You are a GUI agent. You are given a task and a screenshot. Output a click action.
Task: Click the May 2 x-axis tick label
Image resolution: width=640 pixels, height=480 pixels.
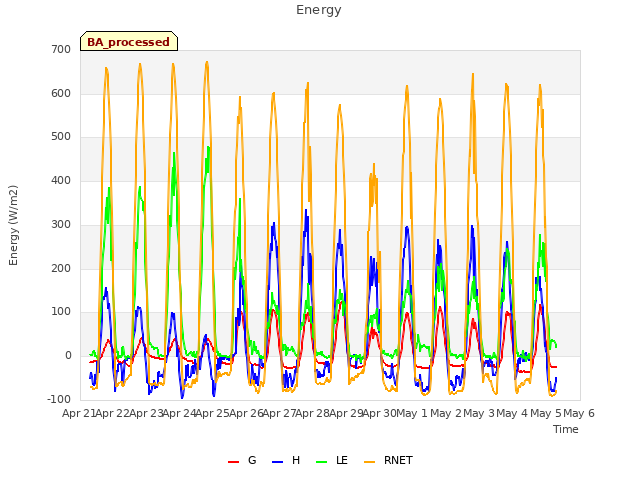[x=446, y=413]
